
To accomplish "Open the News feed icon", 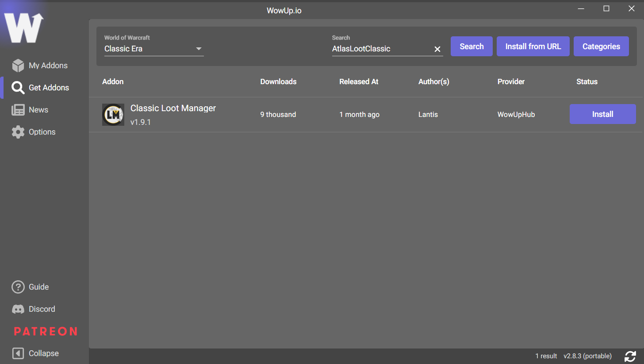I will [18, 109].
